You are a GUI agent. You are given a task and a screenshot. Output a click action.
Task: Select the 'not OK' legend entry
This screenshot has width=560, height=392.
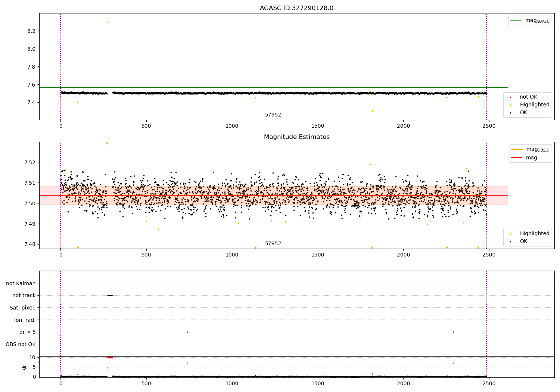528,97
